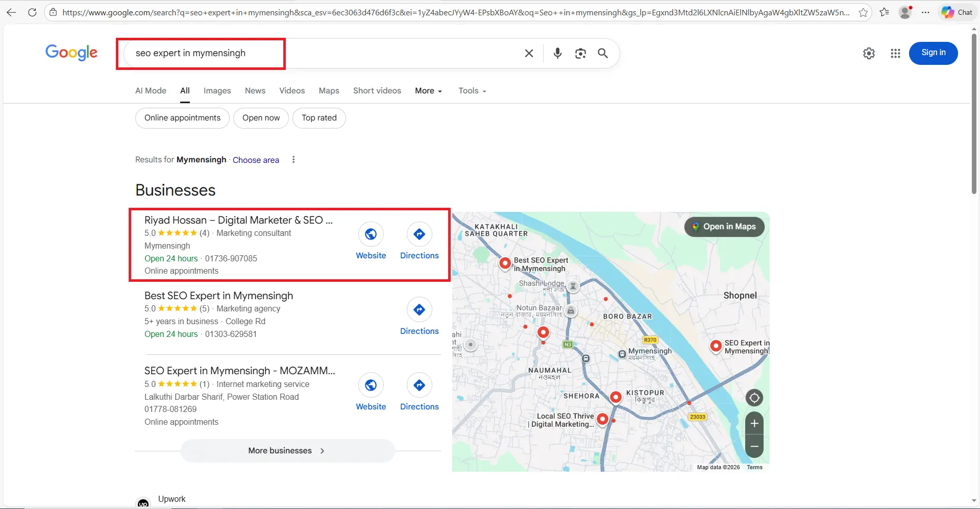The image size is (980, 509).
Task: Switch to the Images tab
Action: click(216, 90)
